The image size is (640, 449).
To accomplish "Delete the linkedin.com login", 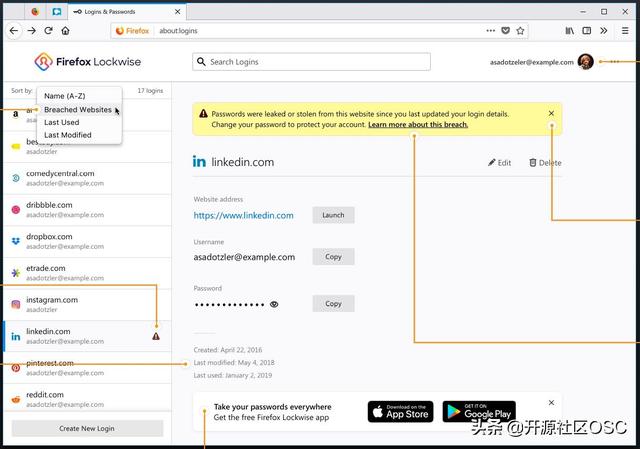I will point(545,162).
